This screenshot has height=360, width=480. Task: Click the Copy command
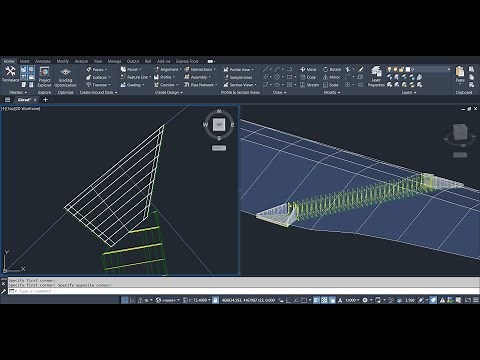coord(308,77)
